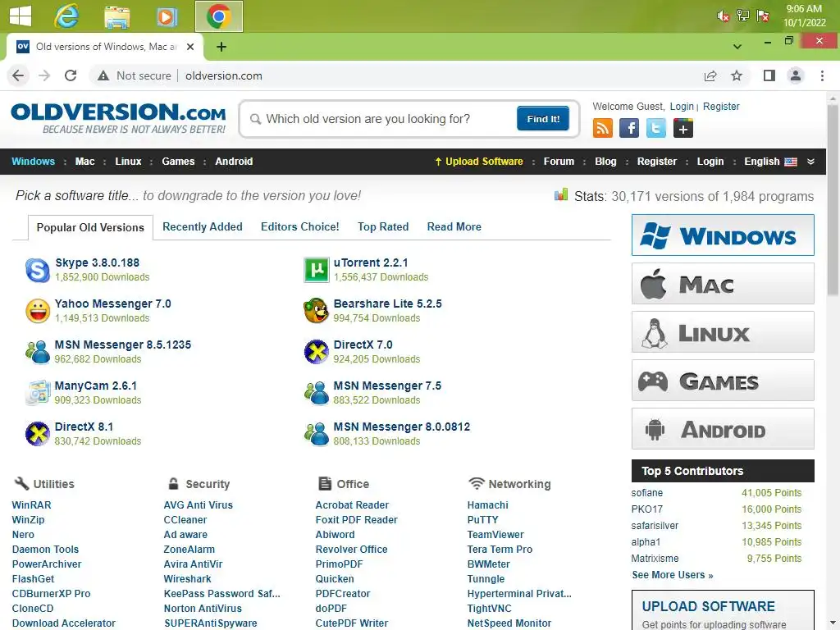Open Chrome's three-dot menu
The height and width of the screenshot is (630, 840).
[822, 75]
